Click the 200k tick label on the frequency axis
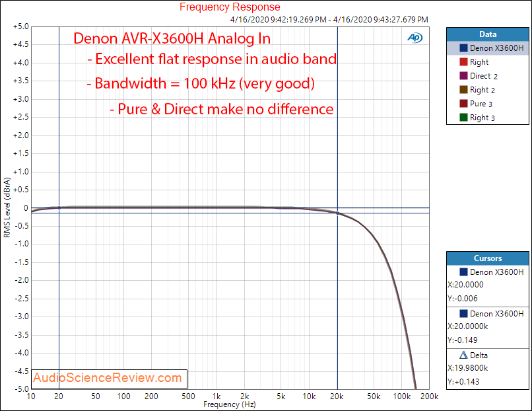 pyautogui.click(x=430, y=396)
